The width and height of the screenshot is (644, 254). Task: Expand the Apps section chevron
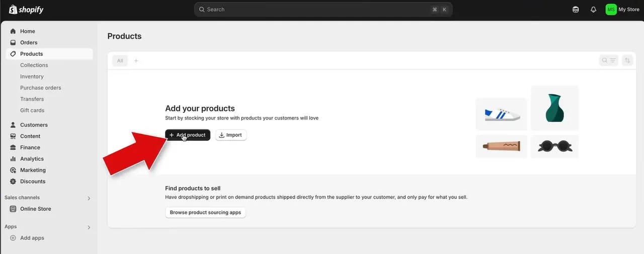coord(89,227)
